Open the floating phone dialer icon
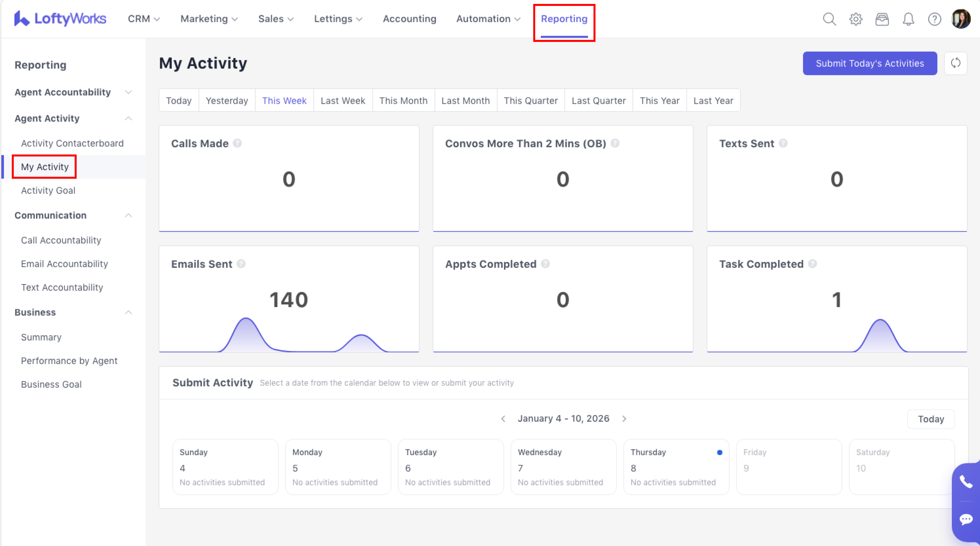The image size is (980, 546). pos(966,482)
